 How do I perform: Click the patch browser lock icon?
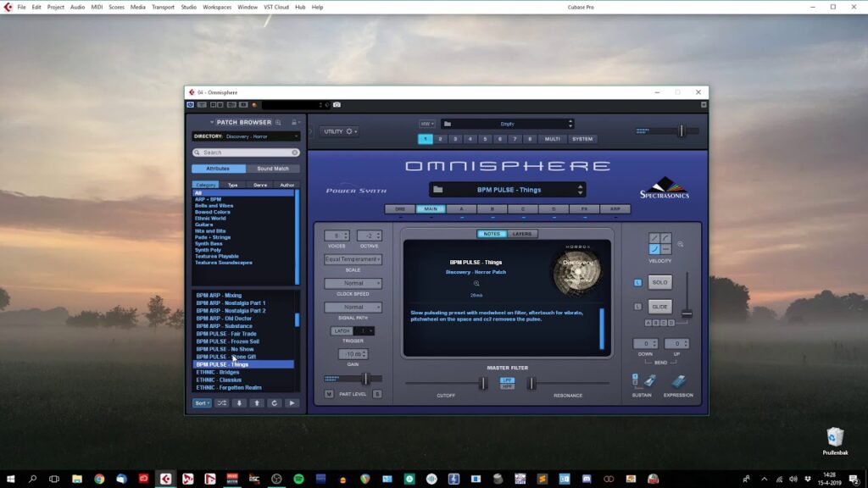[294, 122]
